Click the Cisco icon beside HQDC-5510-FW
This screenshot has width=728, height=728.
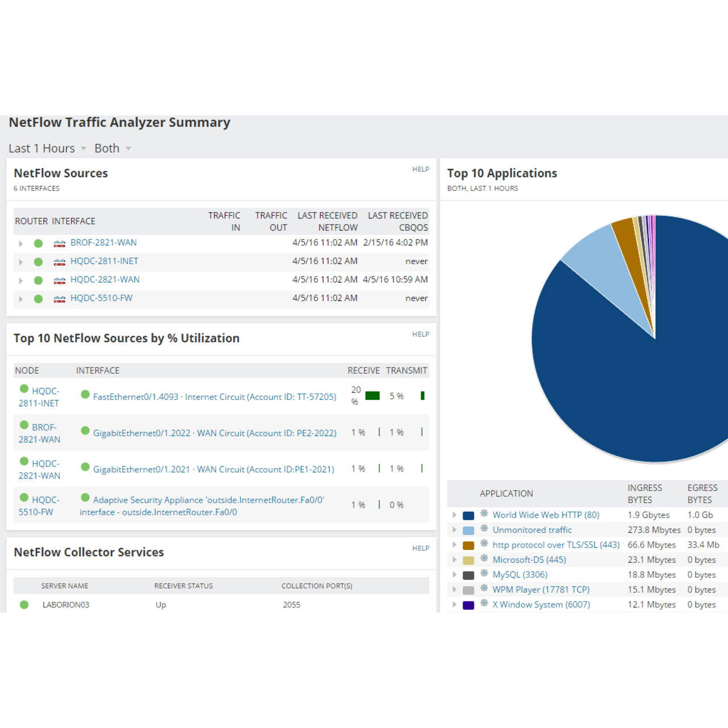point(59,299)
